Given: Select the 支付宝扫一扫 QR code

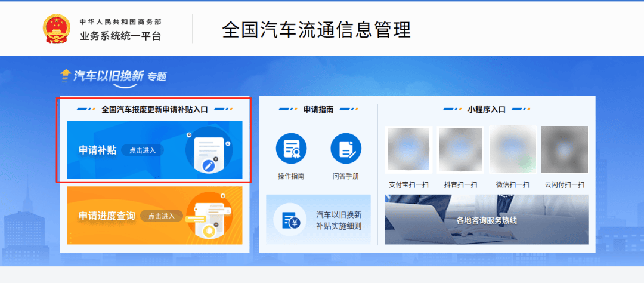Looking at the screenshot, I should pyautogui.click(x=408, y=149).
